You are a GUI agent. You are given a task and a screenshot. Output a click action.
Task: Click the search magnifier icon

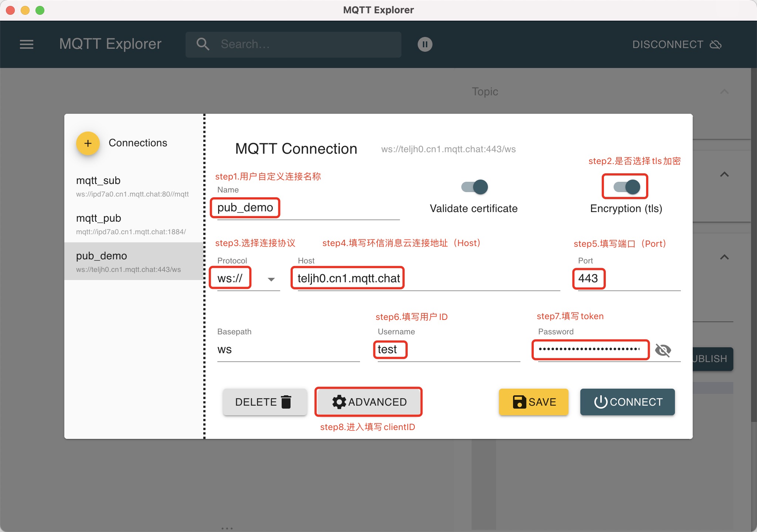coord(203,44)
